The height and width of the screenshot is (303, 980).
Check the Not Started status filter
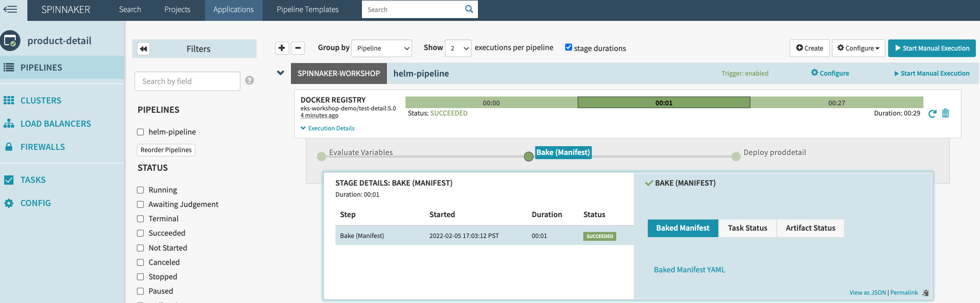141,248
